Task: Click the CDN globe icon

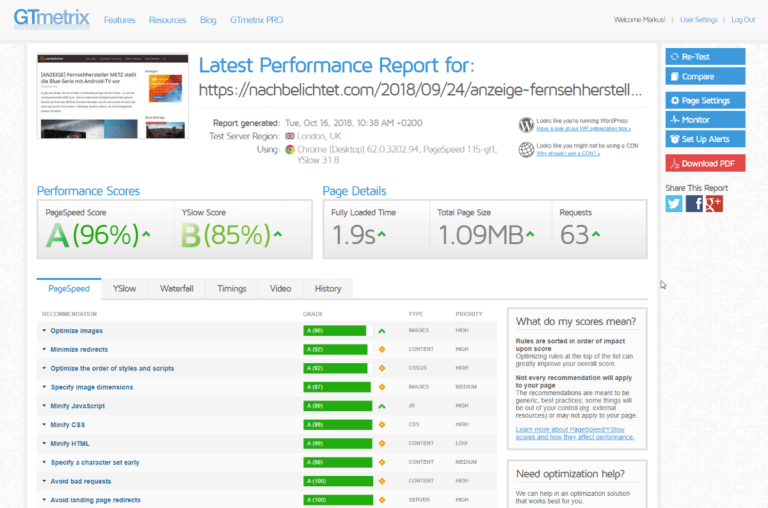Action: click(526, 150)
